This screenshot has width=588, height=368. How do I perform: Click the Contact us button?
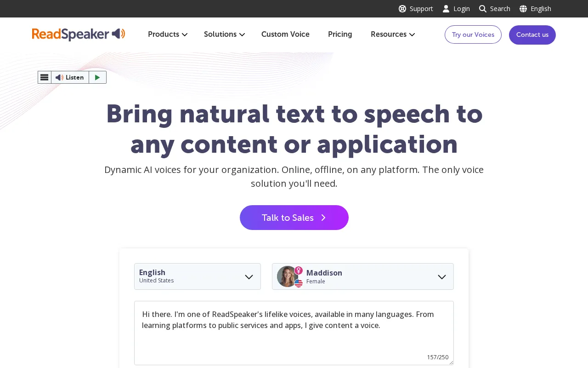[532, 35]
